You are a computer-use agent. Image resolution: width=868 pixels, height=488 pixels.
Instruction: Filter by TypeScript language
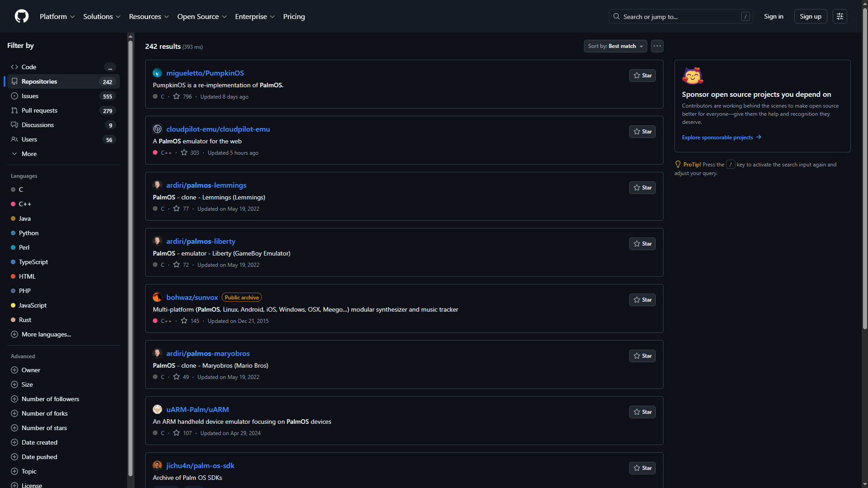(63, 262)
